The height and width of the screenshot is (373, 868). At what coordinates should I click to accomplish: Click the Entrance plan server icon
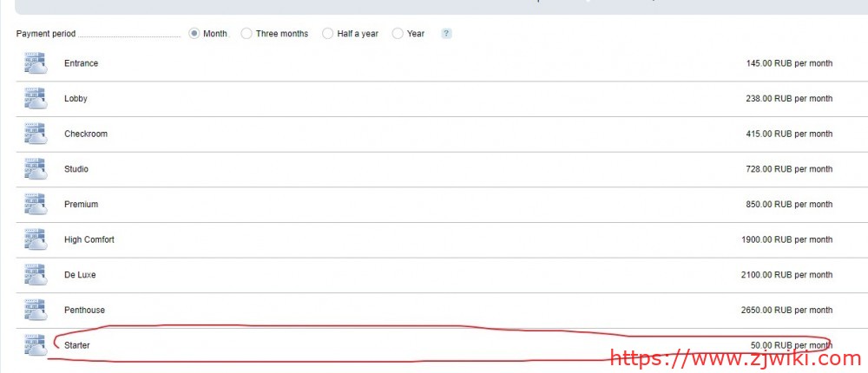tap(35, 63)
